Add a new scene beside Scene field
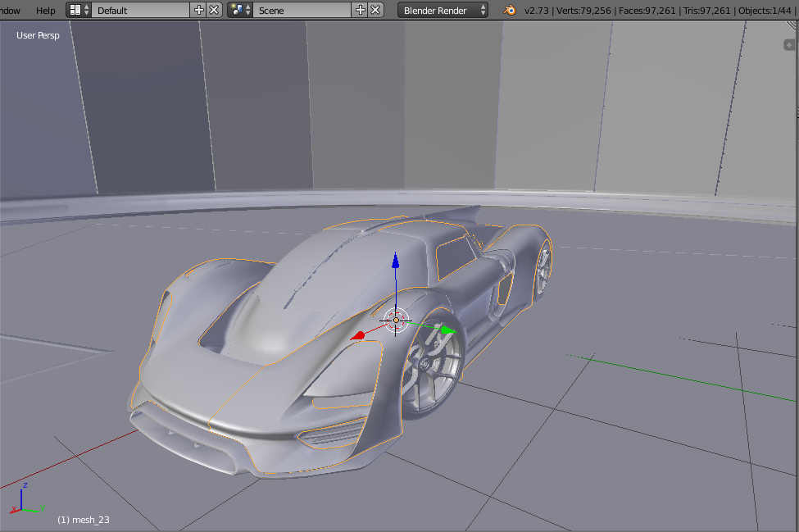Screen dimensions: 799x532 click(x=361, y=10)
